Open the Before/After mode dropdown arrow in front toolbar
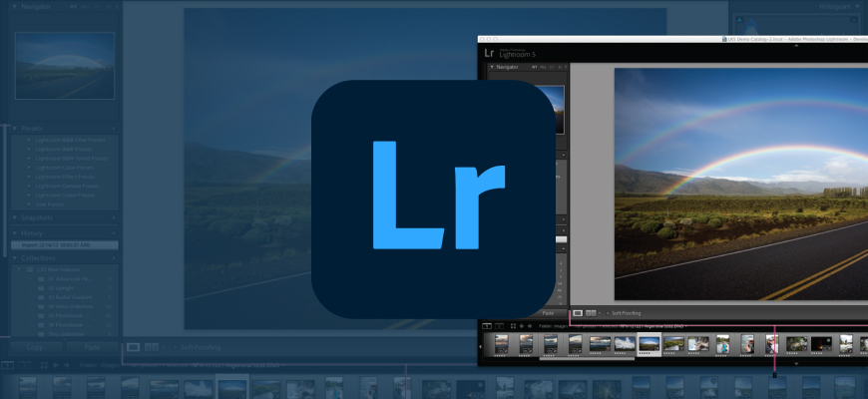 599,313
